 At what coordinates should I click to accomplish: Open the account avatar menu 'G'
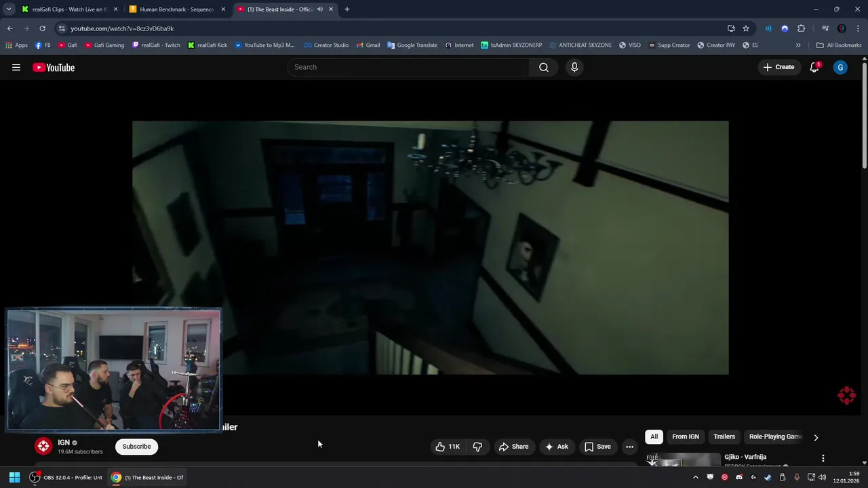tap(840, 67)
